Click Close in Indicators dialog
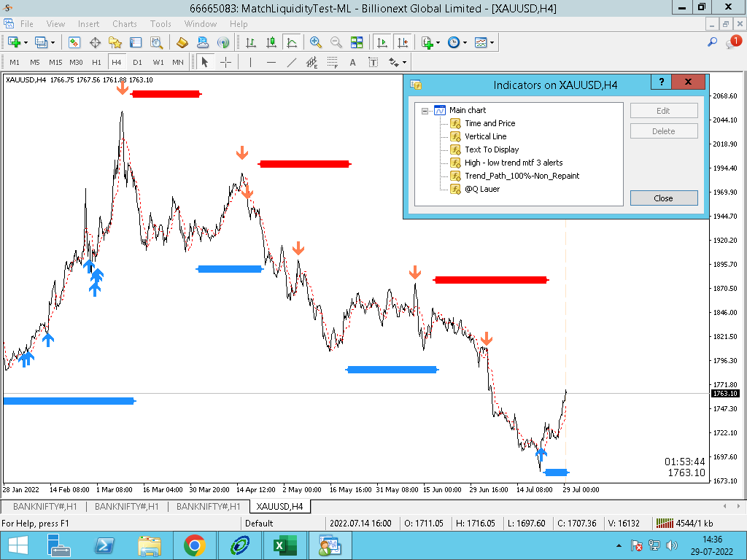747x560 pixels. (664, 198)
